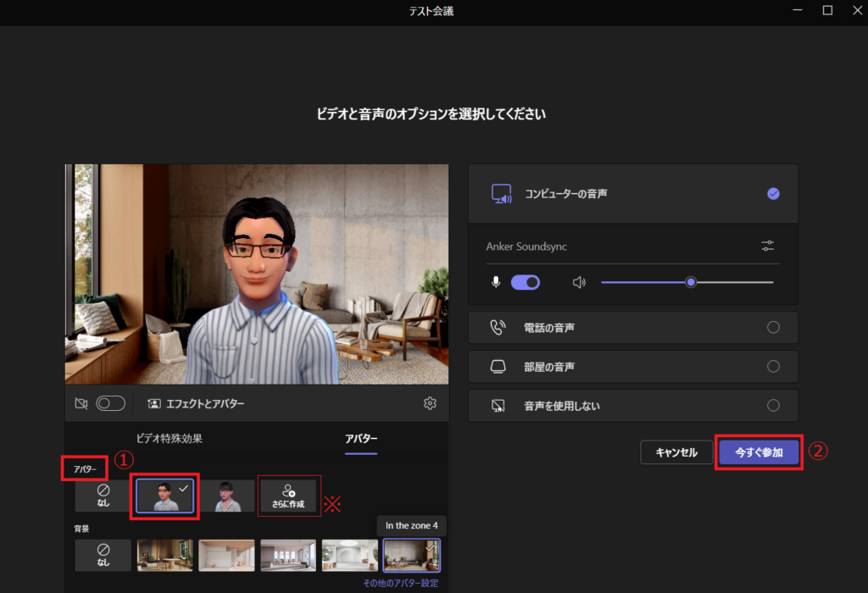Click the 'キャンセル' button
868x593 pixels.
click(x=676, y=452)
